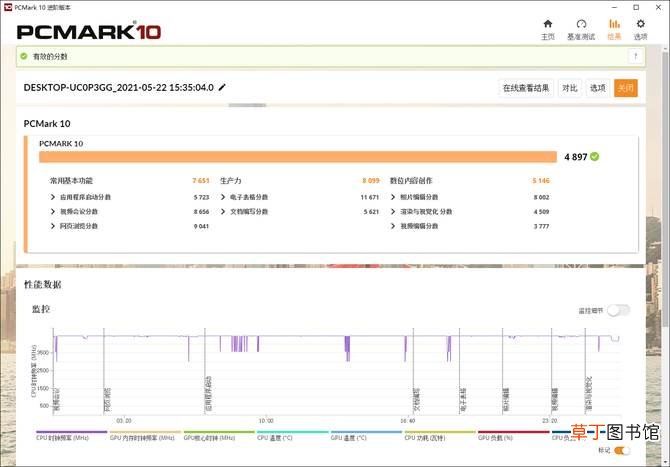This screenshot has height=467, width=670.
Task: Click the productivity score 8 099
Action: coord(370,181)
